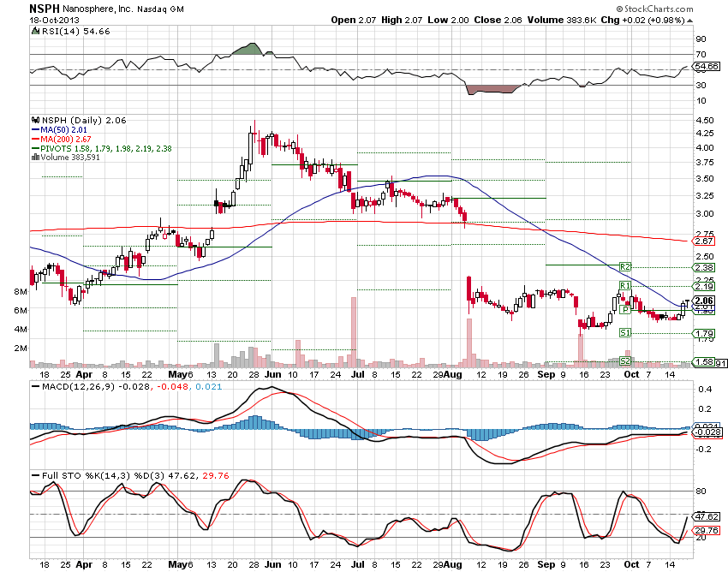Image resolution: width=728 pixels, height=572 pixels.
Task: Select the R2 pivot marker
Action: (x=625, y=267)
